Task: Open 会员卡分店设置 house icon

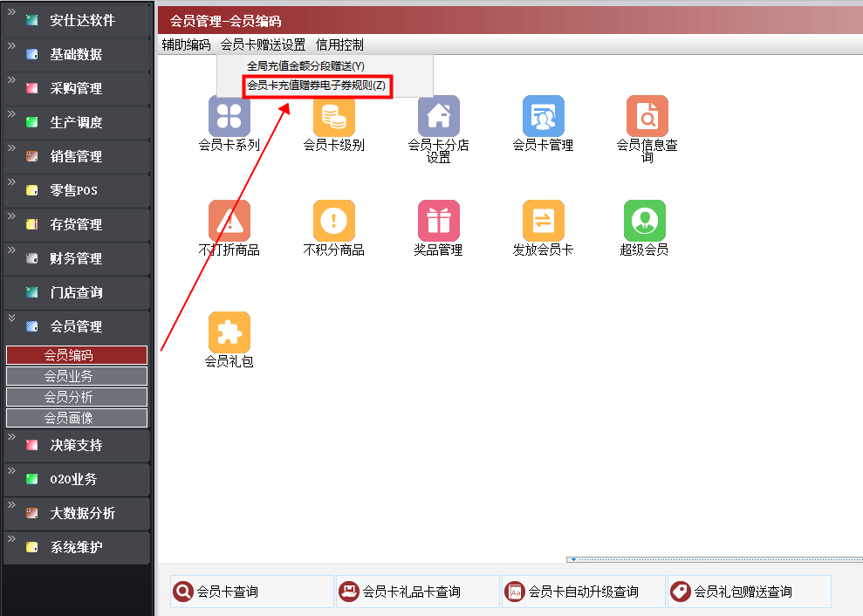Action: [439, 115]
